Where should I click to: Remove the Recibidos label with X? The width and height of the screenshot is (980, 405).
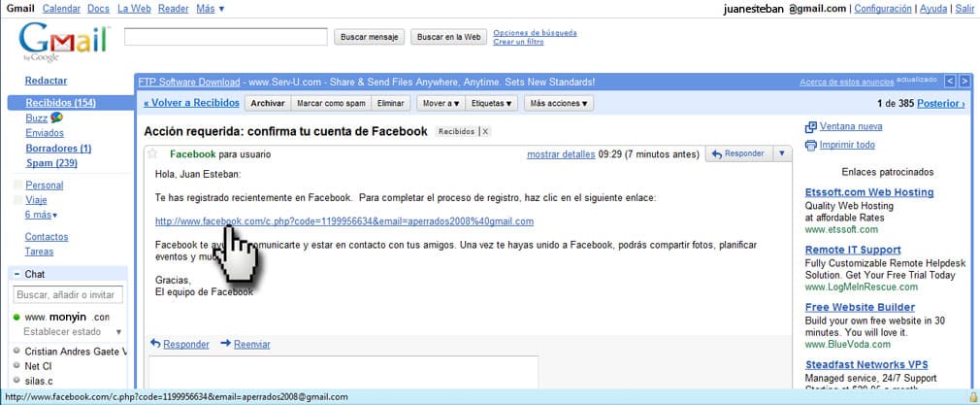(485, 132)
